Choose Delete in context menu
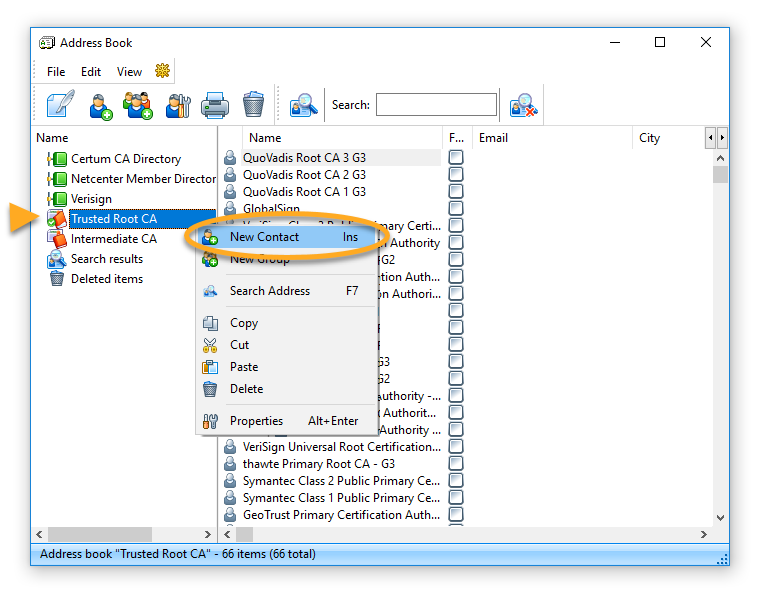 [x=287, y=389]
